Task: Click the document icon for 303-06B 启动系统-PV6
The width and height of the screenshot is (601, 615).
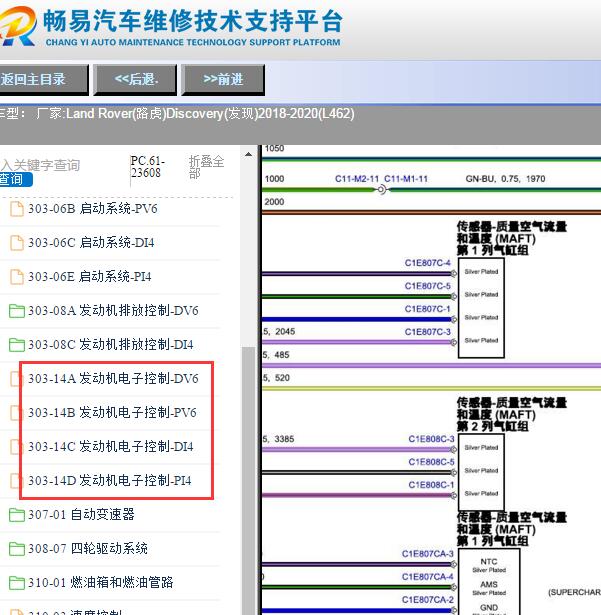Action: coord(16,209)
